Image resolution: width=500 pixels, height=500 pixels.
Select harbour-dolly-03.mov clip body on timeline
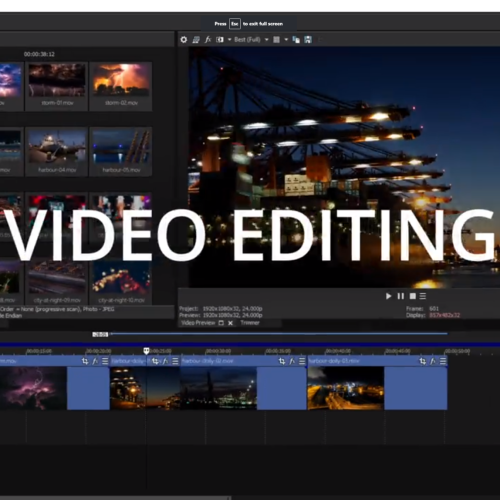[x=377, y=388]
